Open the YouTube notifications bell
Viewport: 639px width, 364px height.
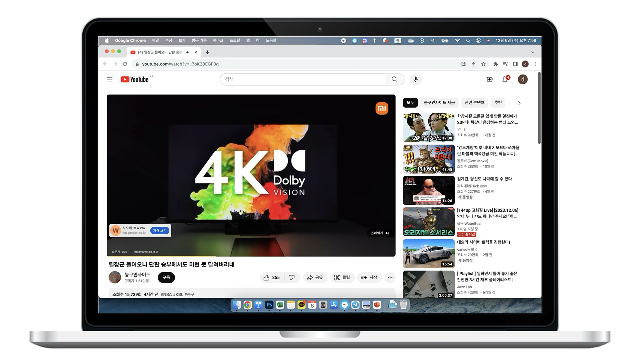pyautogui.click(x=505, y=79)
